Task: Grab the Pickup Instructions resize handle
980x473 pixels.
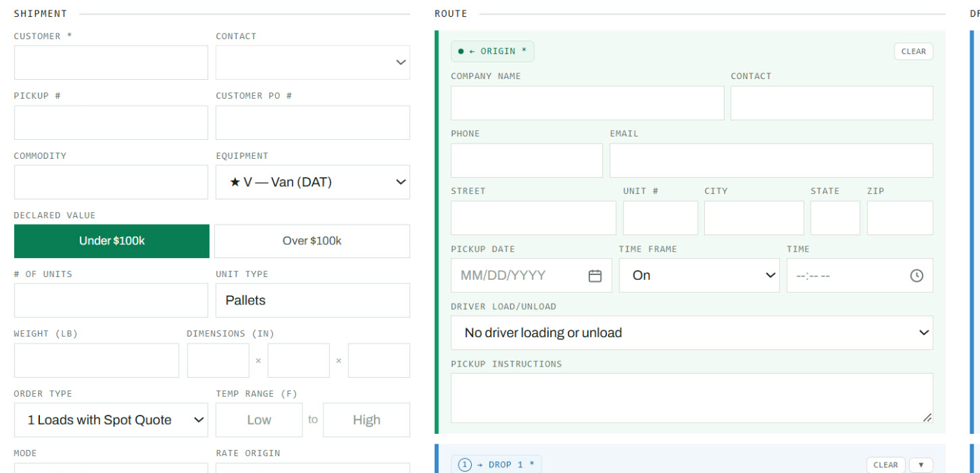Action: (x=927, y=418)
